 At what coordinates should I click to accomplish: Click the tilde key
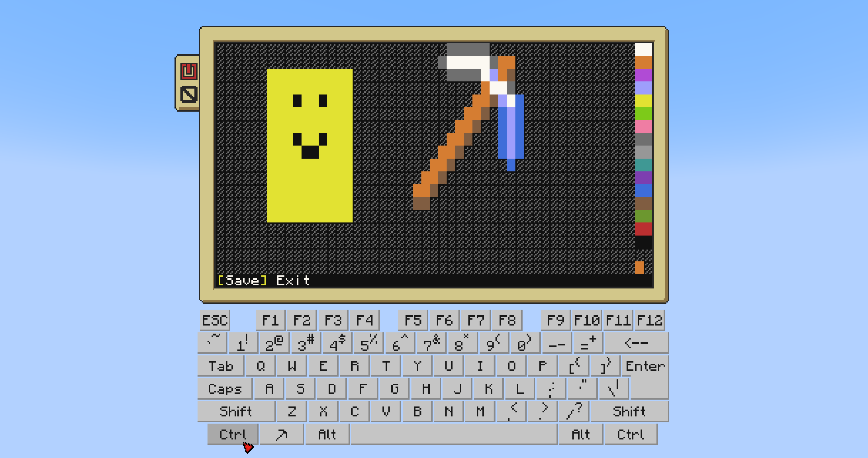(212, 343)
